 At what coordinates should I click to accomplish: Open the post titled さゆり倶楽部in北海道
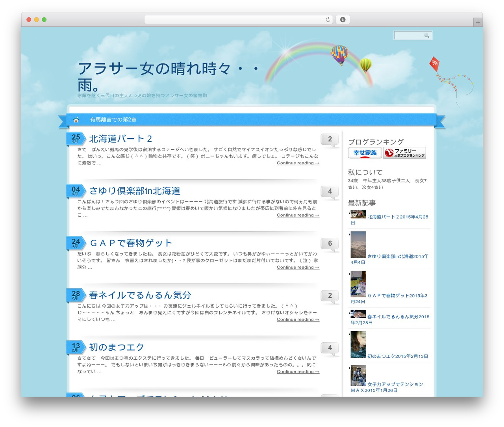(x=135, y=191)
